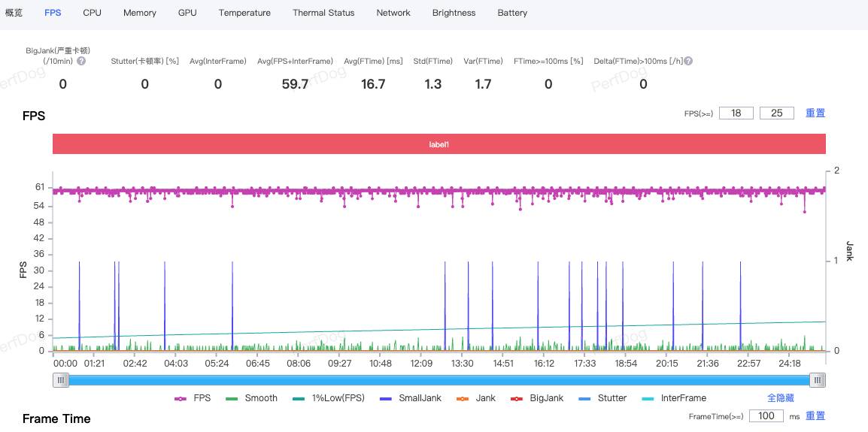Open the Memory tab

coord(140,13)
